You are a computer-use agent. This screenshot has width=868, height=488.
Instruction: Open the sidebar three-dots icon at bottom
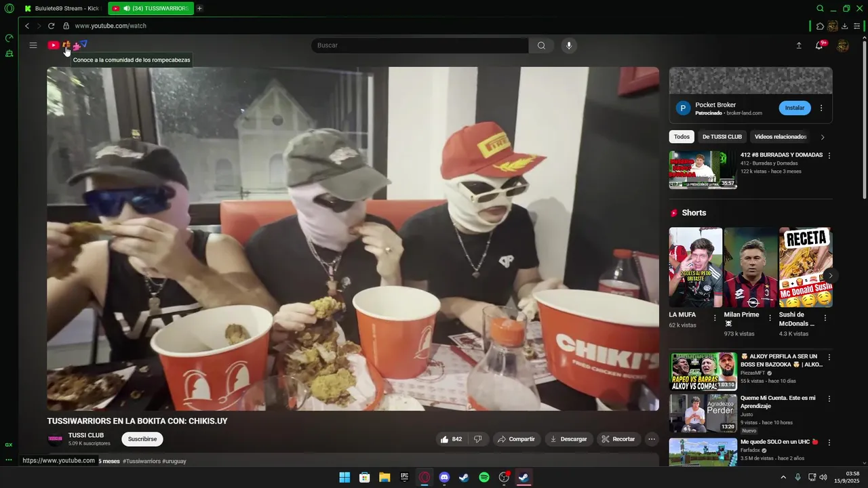(x=9, y=460)
